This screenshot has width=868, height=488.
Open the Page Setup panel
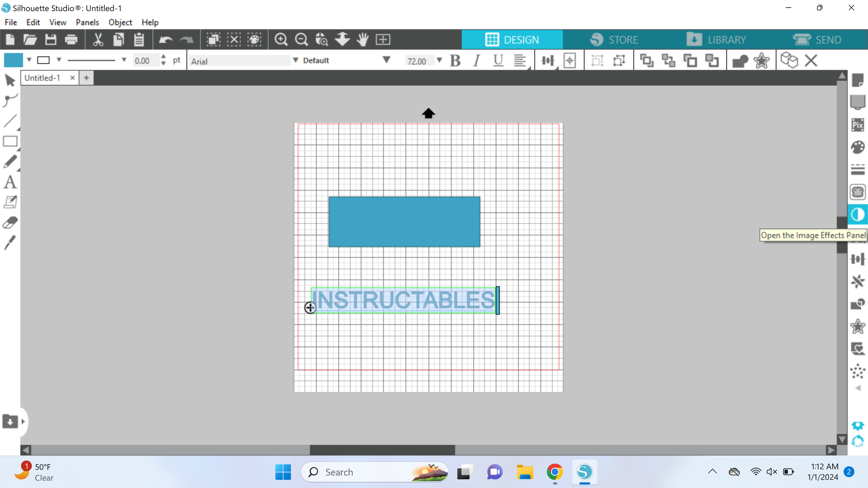[x=858, y=80]
